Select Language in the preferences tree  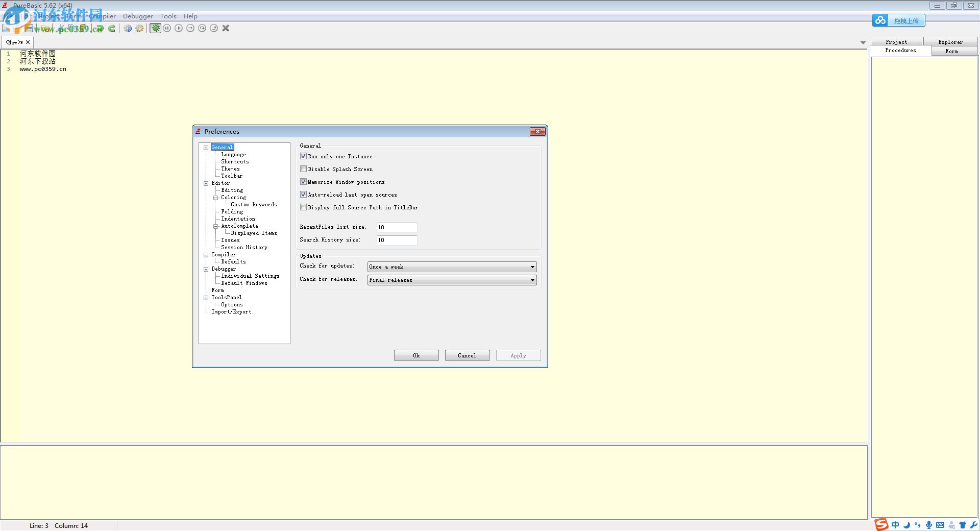pos(233,155)
